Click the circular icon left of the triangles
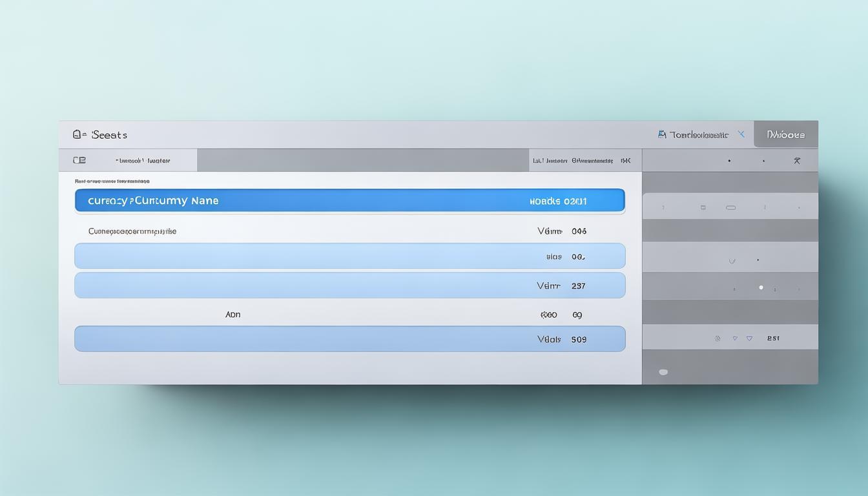The image size is (868, 496). 717,338
